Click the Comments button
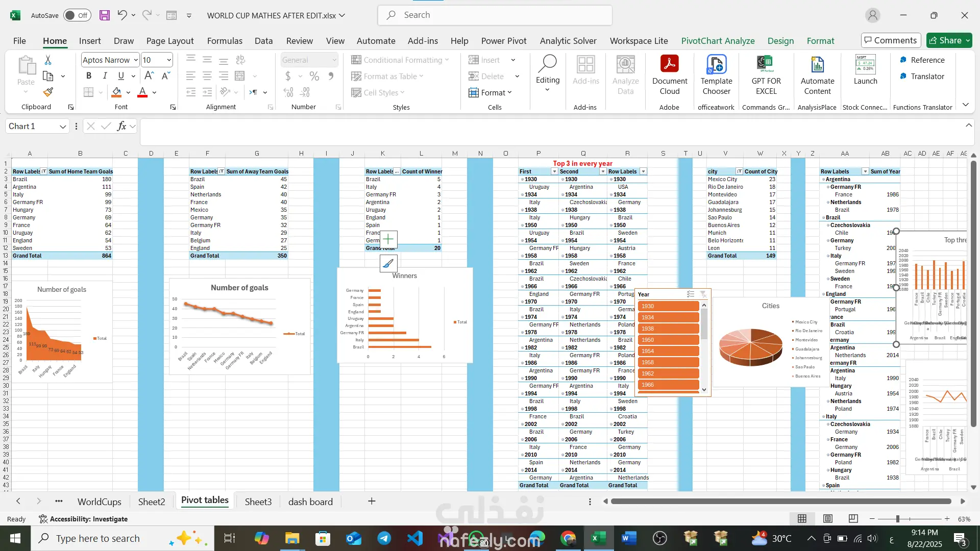The image size is (980, 551). tap(890, 40)
